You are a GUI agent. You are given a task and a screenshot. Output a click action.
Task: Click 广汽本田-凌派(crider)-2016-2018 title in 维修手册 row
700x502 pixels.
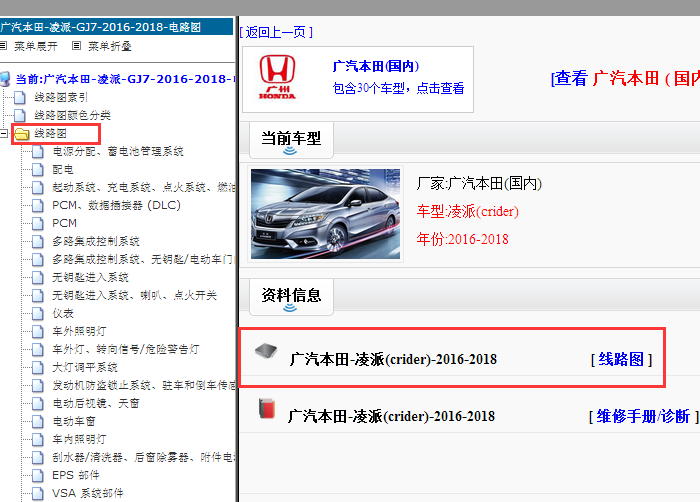392,416
